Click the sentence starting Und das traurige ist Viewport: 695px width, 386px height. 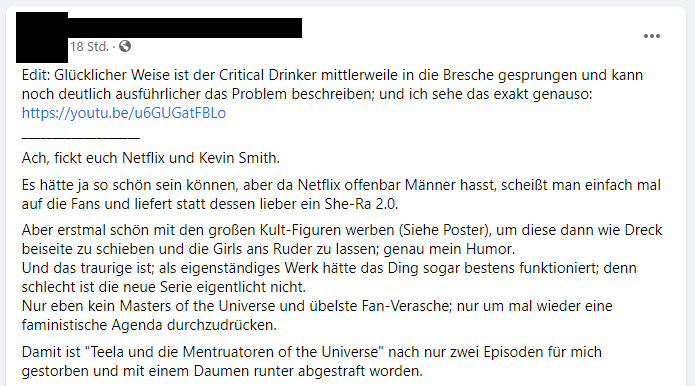(x=329, y=277)
